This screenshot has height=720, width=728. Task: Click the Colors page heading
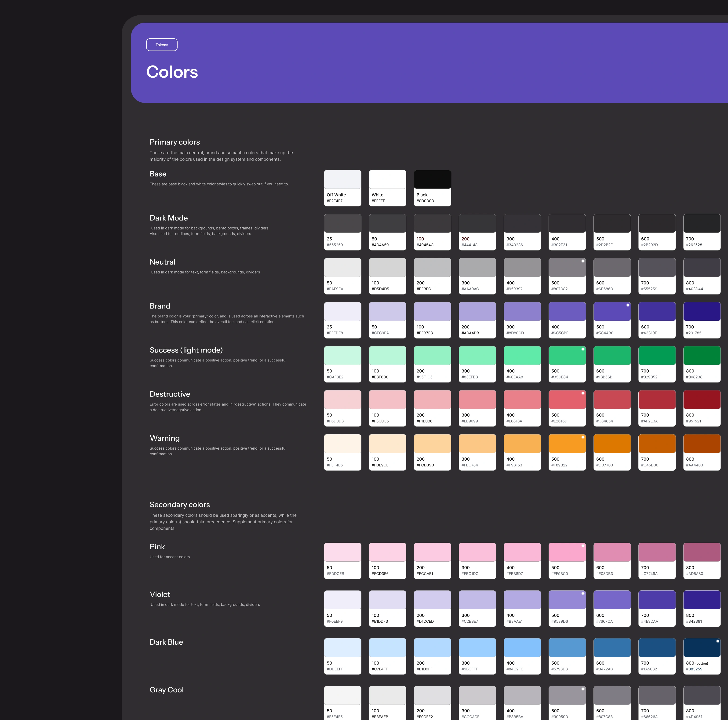point(172,72)
